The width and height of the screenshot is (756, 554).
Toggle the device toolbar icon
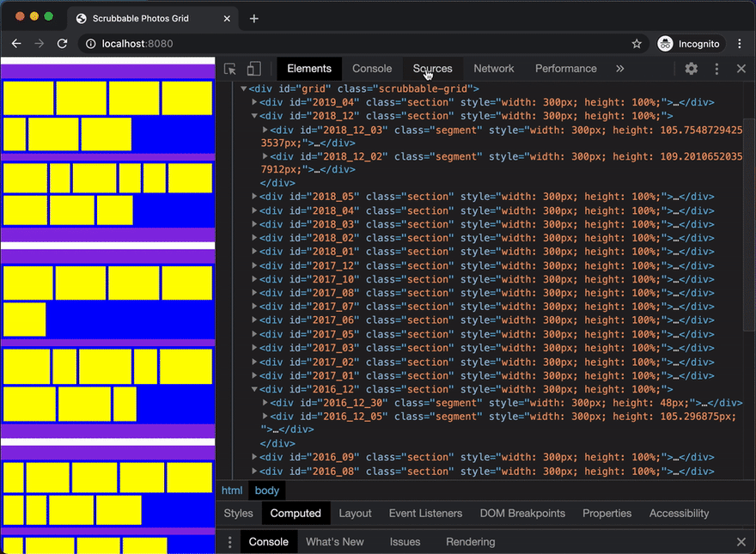click(253, 69)
